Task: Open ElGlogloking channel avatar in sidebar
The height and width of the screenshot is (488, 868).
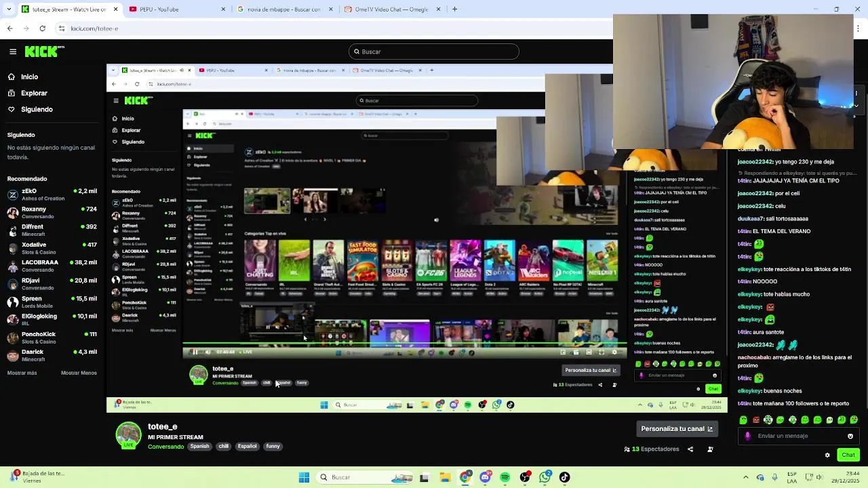Action: [x=13, y=319]
